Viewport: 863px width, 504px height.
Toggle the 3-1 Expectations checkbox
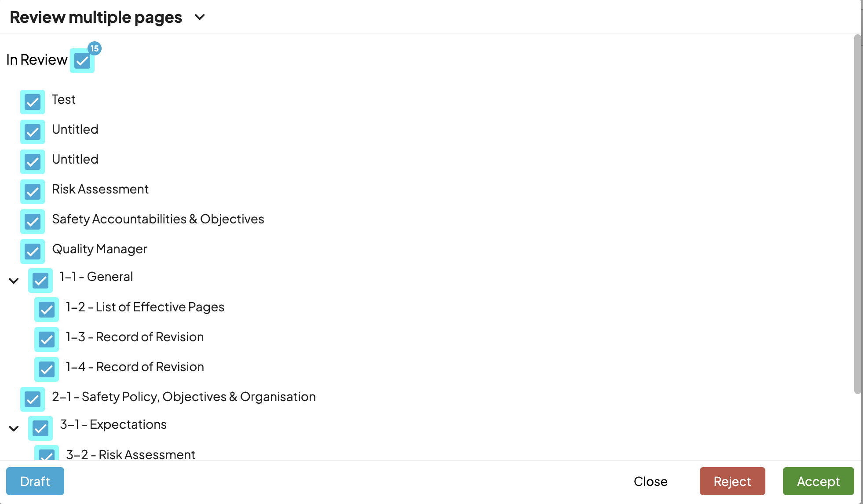click(40, 428)
